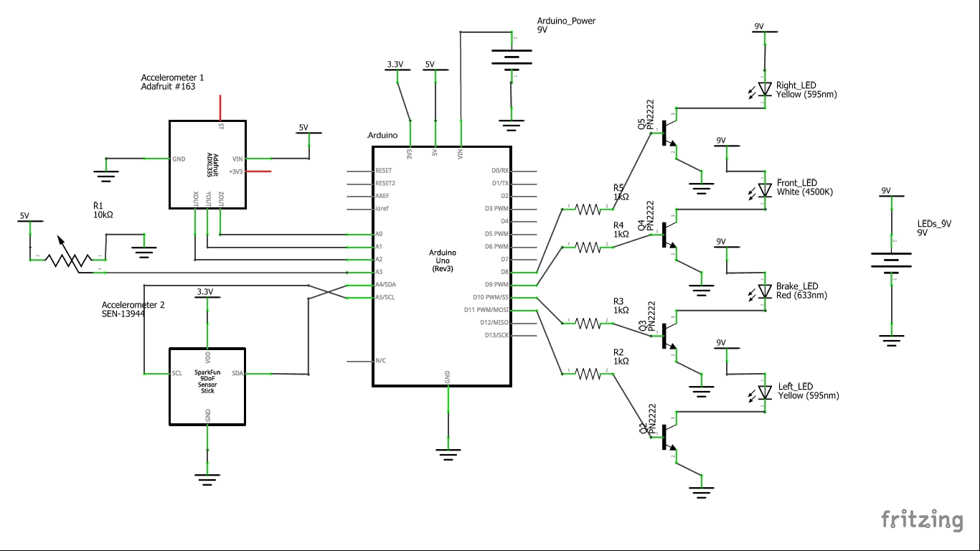Select the 'Red (633nm)' label text
The height and width of the screenshot is (551, 980).
point(801,296)
